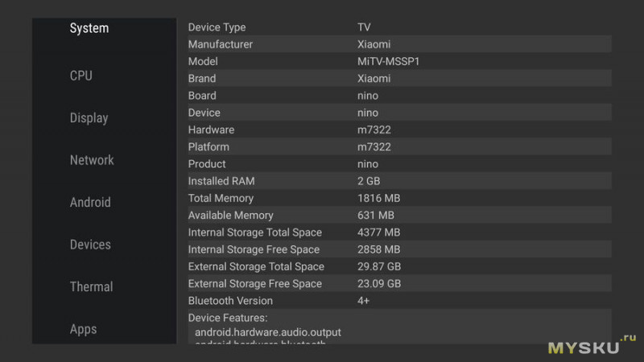Show the Devices section
Screen dimensions: 644x362
click(x=90, y=245)
